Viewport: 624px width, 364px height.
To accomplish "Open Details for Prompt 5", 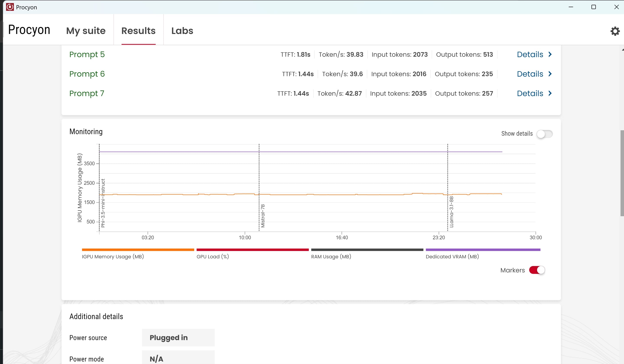I will 530,54.
